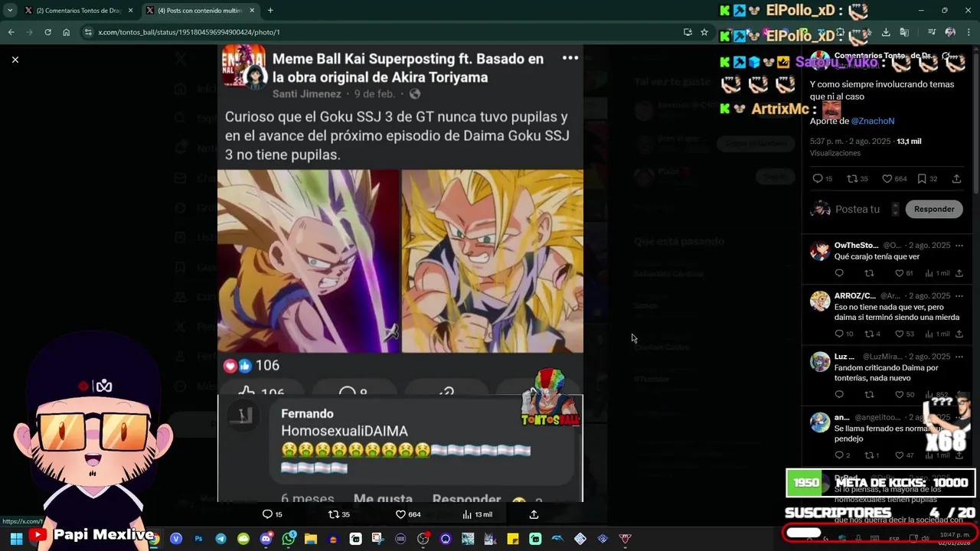Close the photo viewer with the X

(x=15, y=60)
